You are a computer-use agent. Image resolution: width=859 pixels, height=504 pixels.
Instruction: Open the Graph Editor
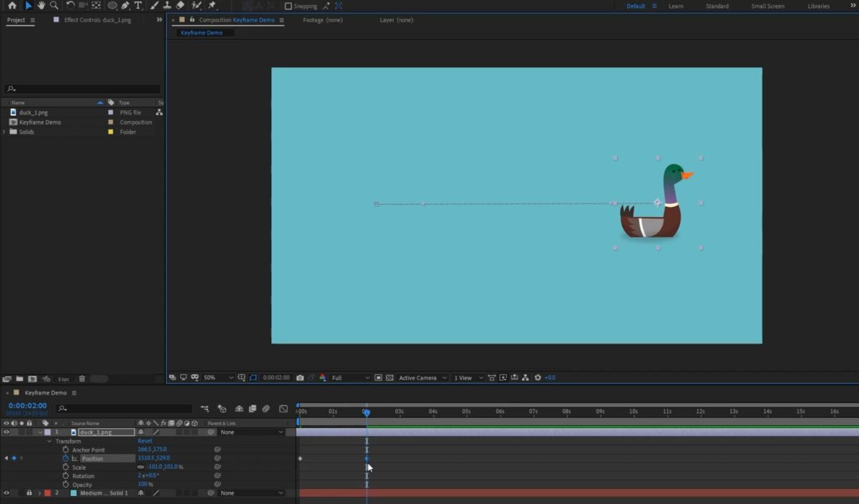point(283,409)
